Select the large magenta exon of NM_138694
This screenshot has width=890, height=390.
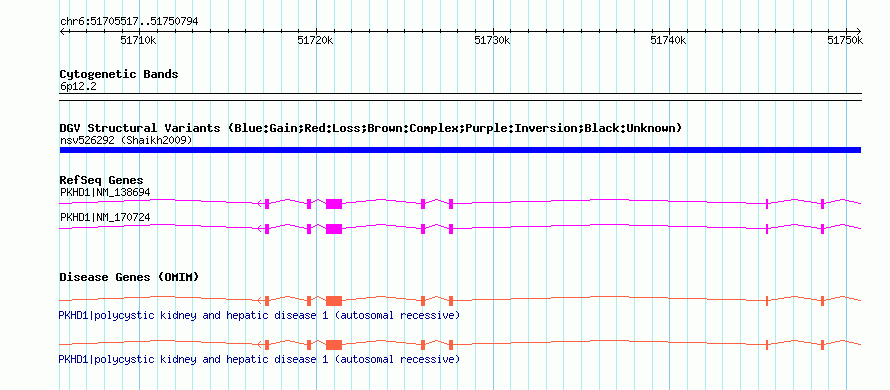coord(334,204)
